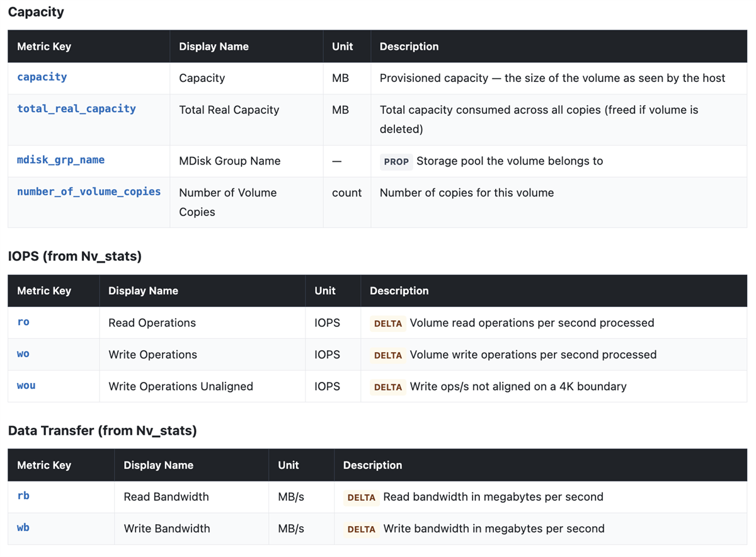Open the total_real_capacity metric key

pyautogui.click(x=76, y=108)
